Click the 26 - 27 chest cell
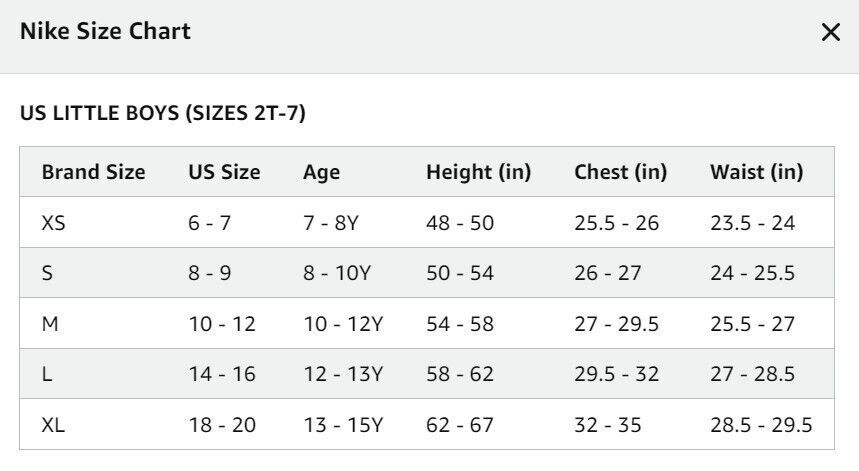Image resolution: width=859 pixels, height=471 pixels. [x=608, y=273]
